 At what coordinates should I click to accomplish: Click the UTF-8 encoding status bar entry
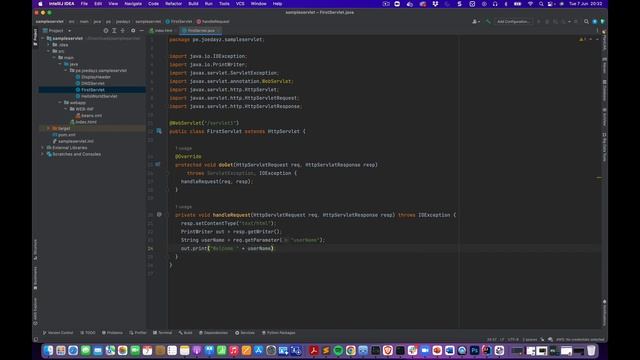[x=513, y=339]
